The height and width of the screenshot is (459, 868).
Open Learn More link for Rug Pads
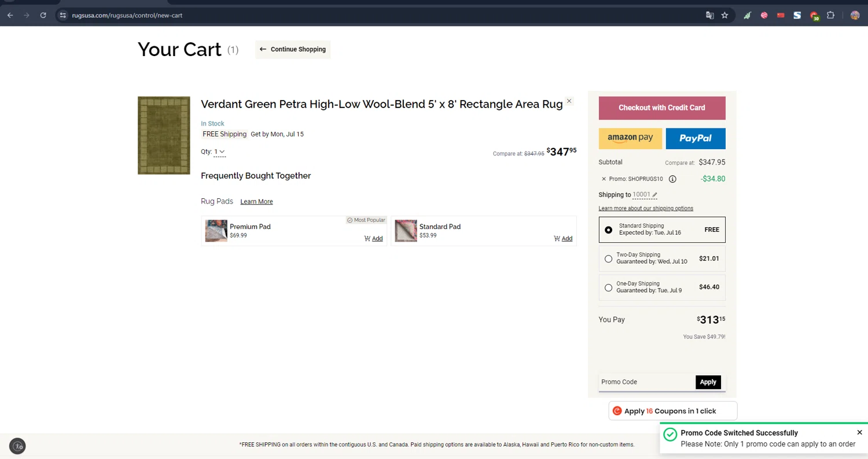tap(256, 202)
